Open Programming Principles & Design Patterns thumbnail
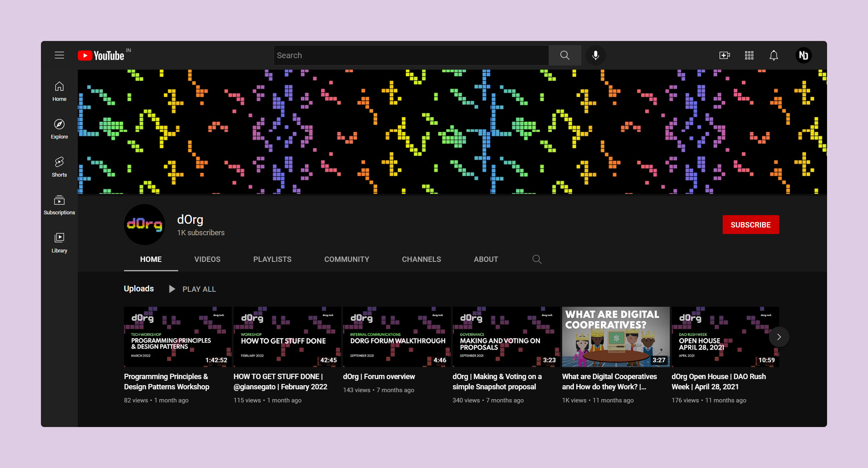This screenshot has height=468, width=868. (178, 337)
